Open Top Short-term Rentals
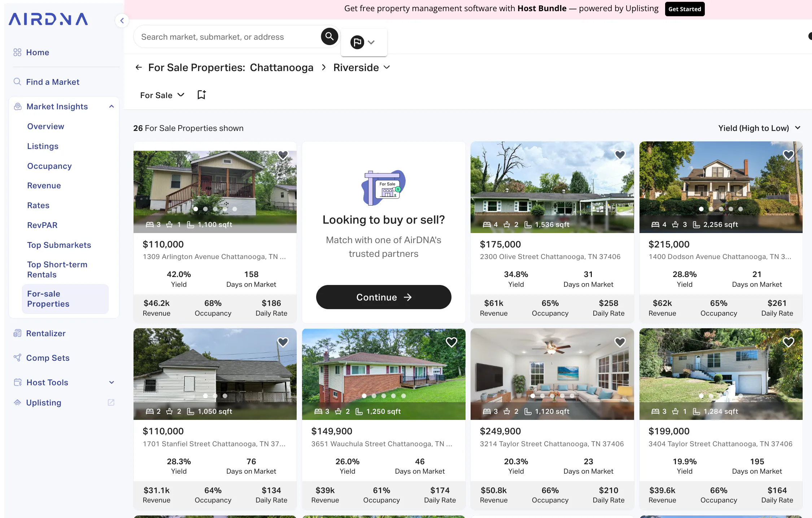812x518 pixels. (x=57, y=269)
